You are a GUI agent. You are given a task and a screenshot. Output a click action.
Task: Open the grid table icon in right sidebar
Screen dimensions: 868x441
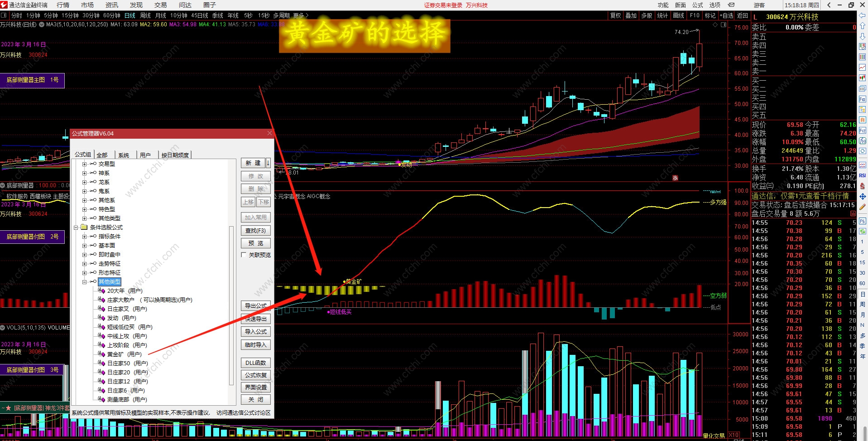coord(862,57)
